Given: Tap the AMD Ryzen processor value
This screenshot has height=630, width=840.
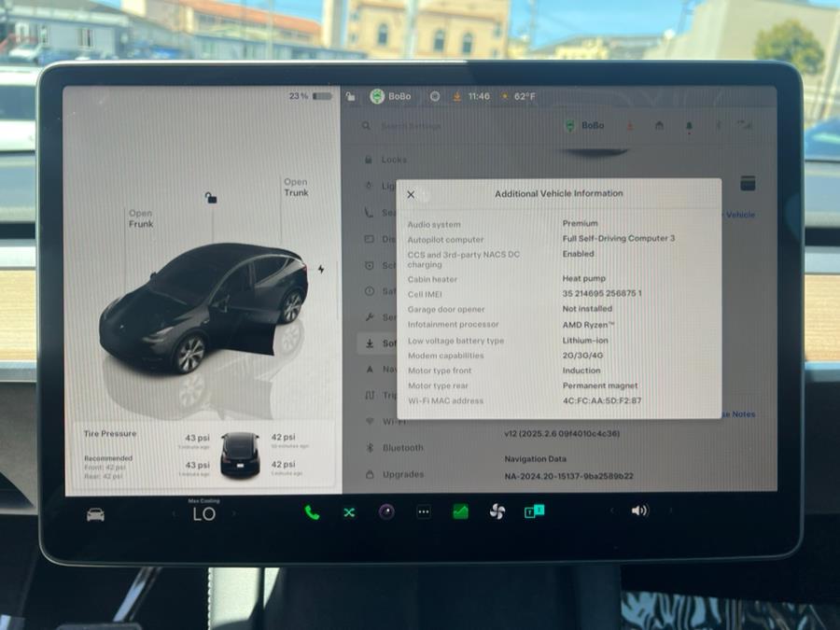Looking at the screenshot, I should pyautogui.click(x=588, y=325).
